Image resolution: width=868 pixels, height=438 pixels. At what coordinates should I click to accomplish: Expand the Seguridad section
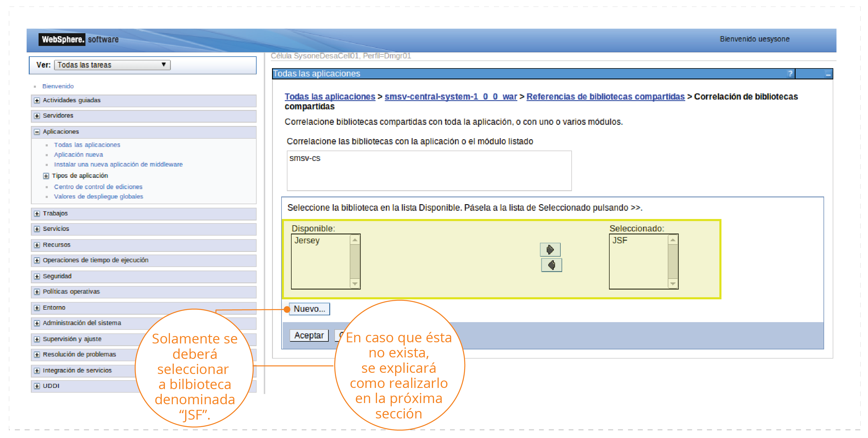37,276
